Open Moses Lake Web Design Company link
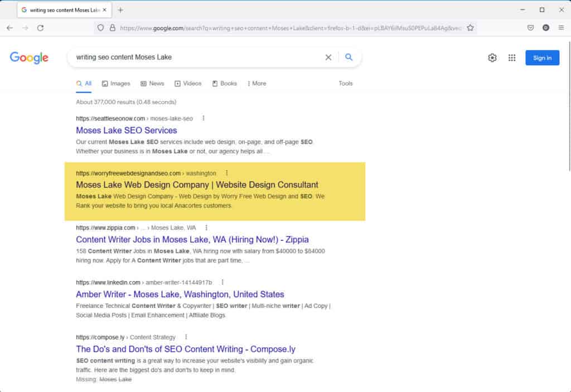The image size is (571, 392). (197, 185)
